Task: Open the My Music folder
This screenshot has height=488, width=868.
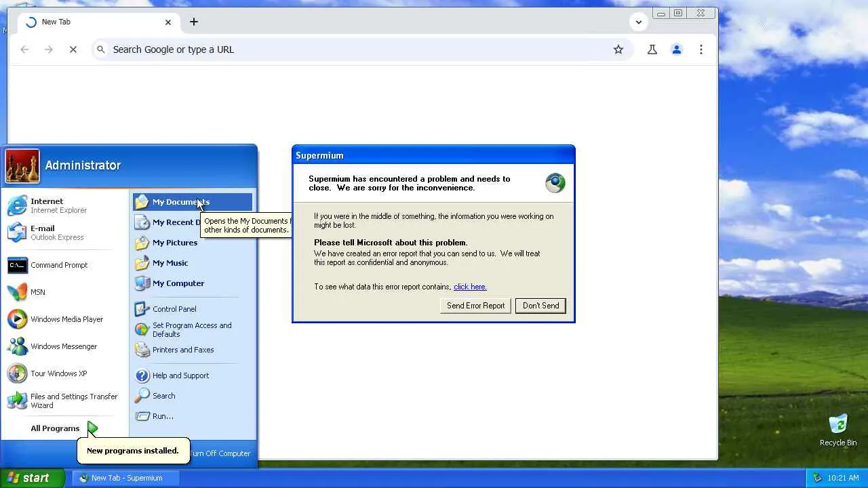Action: coord(193,263)
